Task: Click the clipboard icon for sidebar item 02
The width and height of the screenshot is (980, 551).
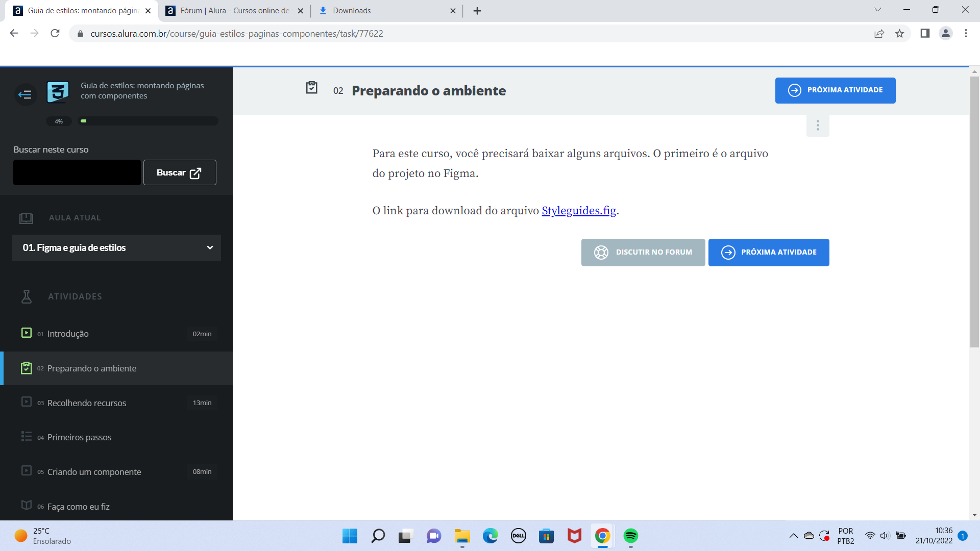Action: point(27,368)
